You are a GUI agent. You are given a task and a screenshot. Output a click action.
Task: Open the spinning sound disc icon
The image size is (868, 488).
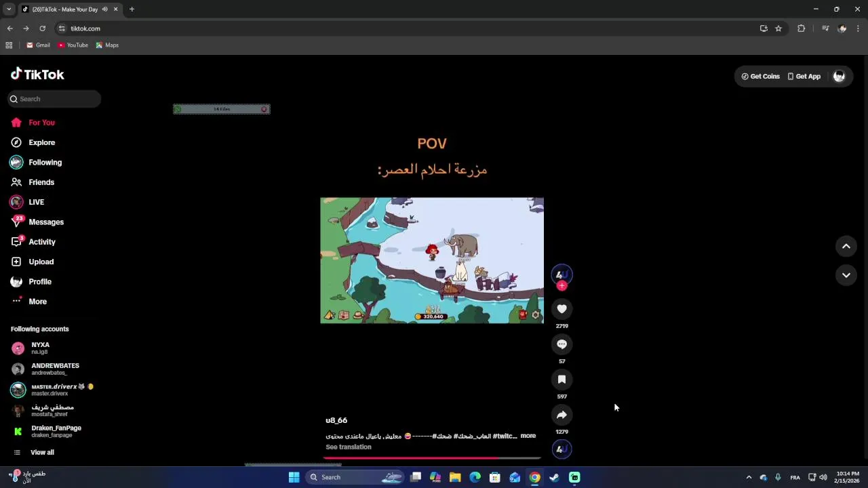pyautogui.click(x=561, y=449)
